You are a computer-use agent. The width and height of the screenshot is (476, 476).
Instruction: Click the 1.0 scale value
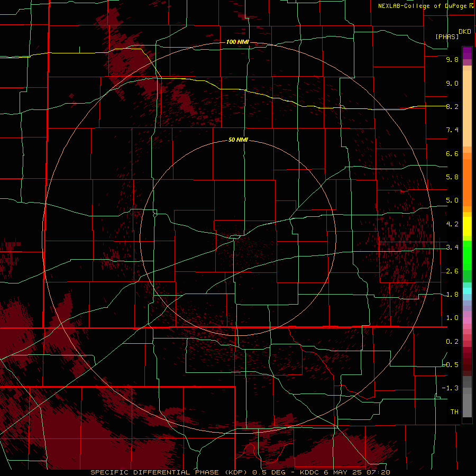tap(452, 318)
